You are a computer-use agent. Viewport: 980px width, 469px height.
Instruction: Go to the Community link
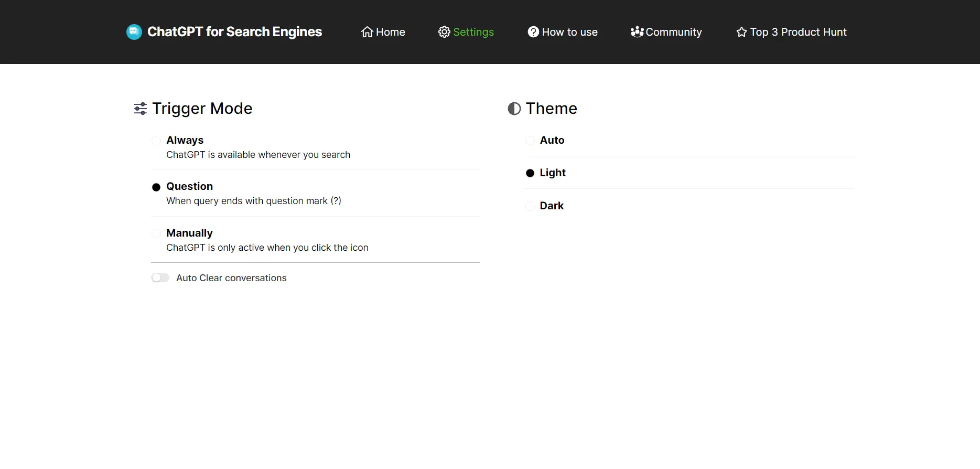673,32
